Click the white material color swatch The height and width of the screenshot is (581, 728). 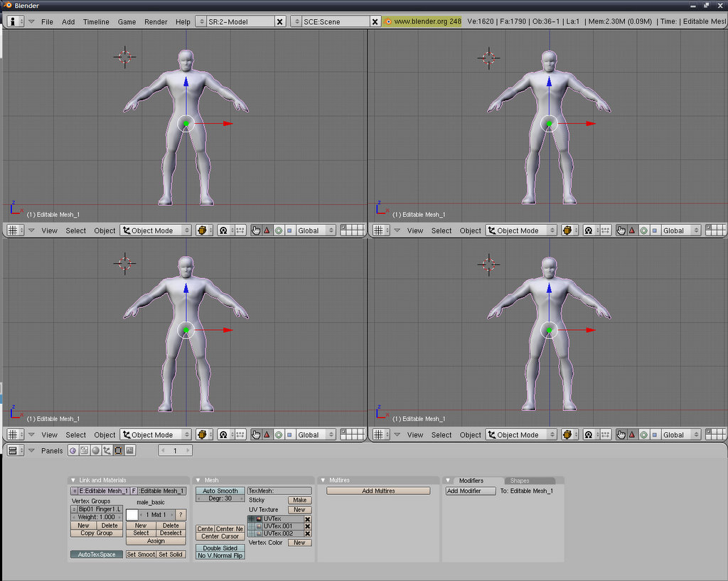(132, 515)
